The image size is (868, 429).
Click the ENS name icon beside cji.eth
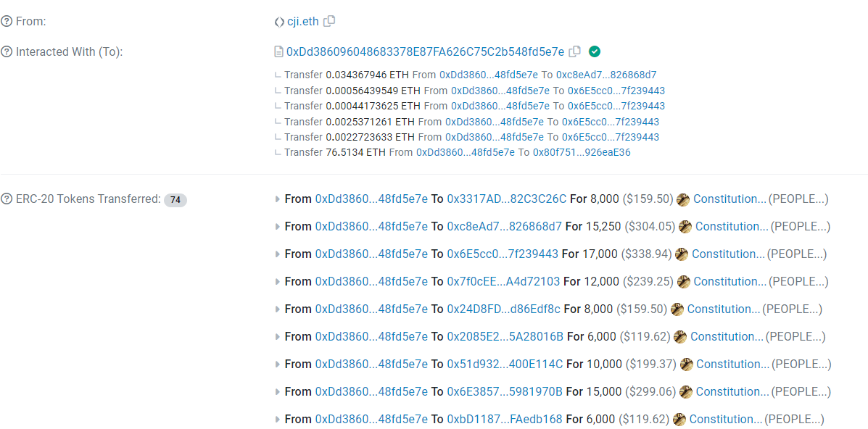coord(278,21)
